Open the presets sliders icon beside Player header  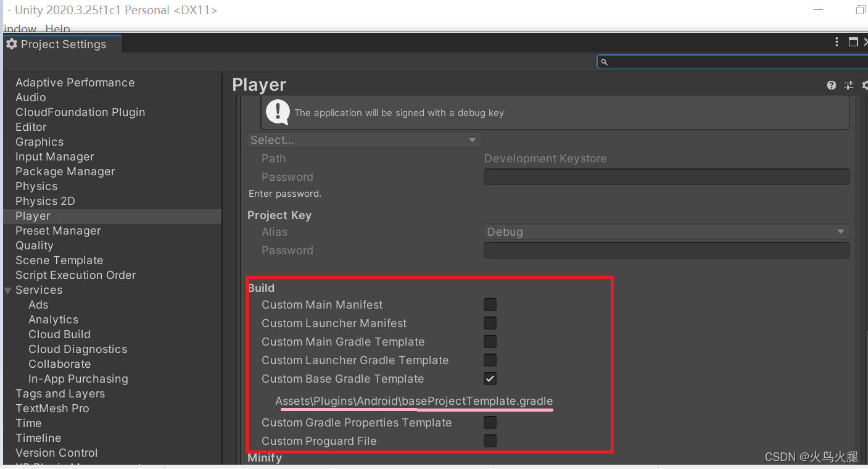pos(848,85)
